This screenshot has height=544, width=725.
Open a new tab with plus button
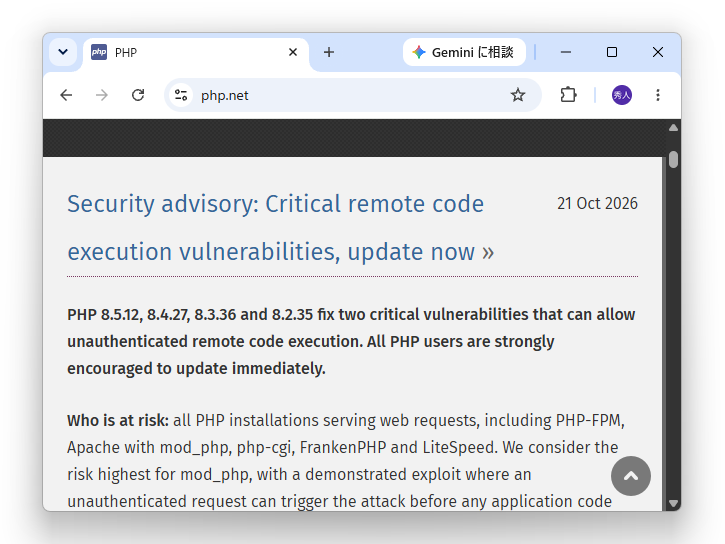(329, 52)
